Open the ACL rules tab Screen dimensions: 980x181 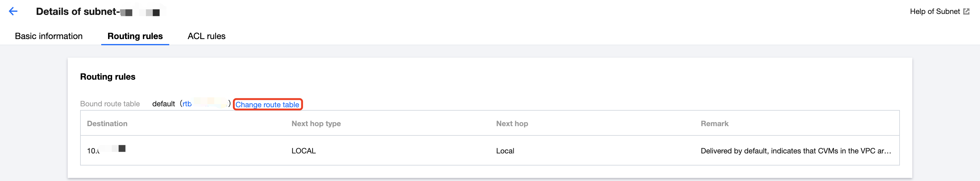tap(206, 36)
